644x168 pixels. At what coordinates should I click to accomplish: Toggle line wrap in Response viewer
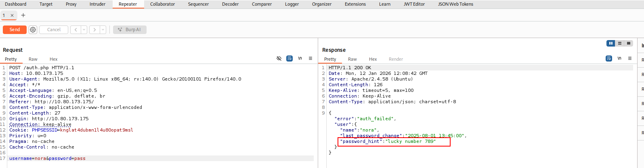(x=609, y=58)
